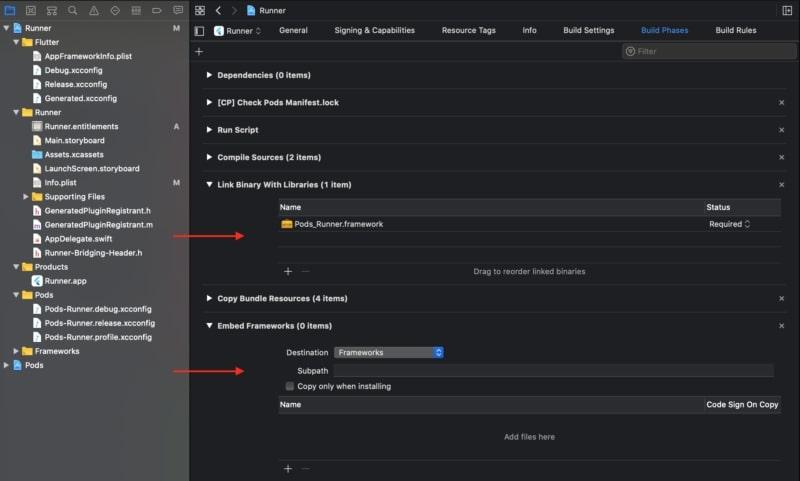Collapse the Embed Frameworks section
Viewport: 800px width, 481px height.
point(209,325)
